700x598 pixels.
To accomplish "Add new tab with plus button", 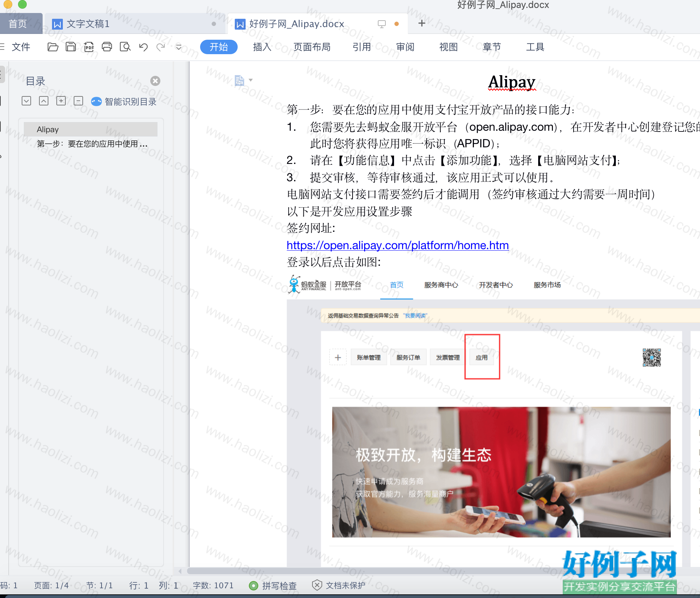I will coord(422,23).
